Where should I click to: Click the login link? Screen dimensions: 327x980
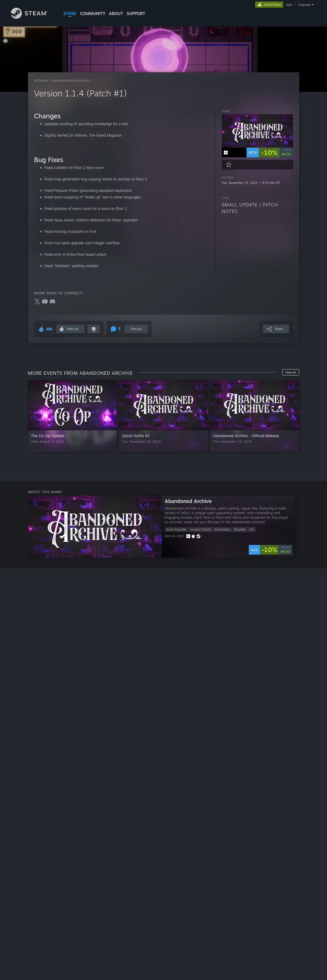point(289,5)
